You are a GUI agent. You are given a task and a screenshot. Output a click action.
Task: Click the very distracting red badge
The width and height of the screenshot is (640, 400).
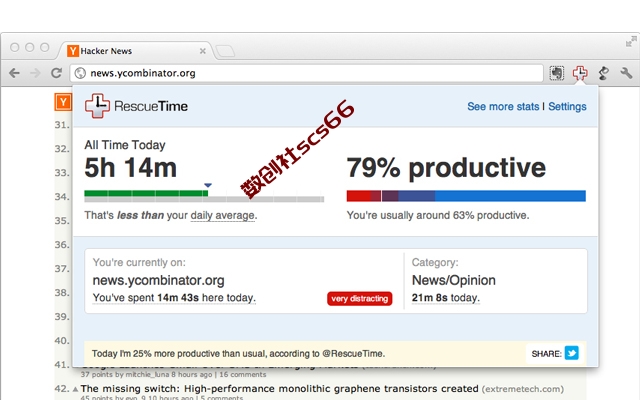(x=360, y=299)
